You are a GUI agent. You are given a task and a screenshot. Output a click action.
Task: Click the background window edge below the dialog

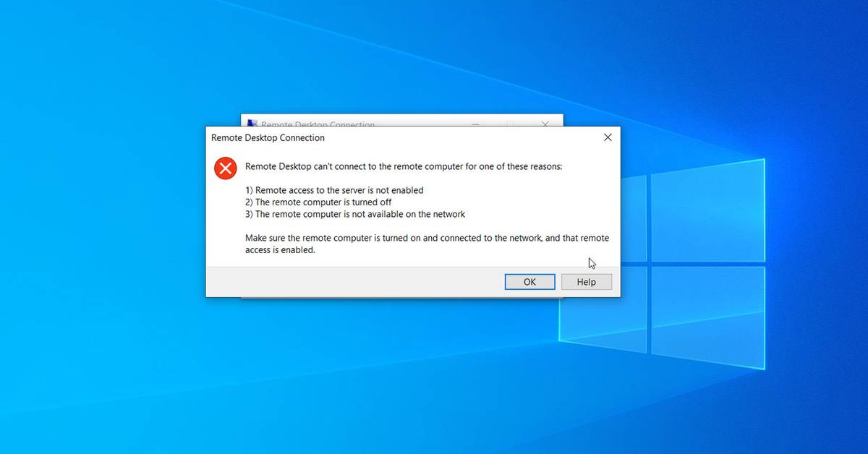click(402, 298)
